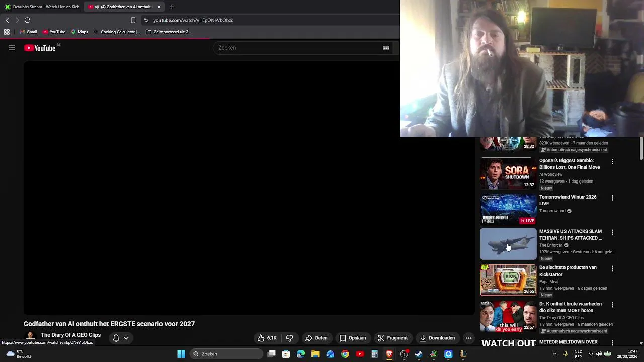
Task: Switch to the Devubbs Stream Kick tab
Action: pos(42,7)
